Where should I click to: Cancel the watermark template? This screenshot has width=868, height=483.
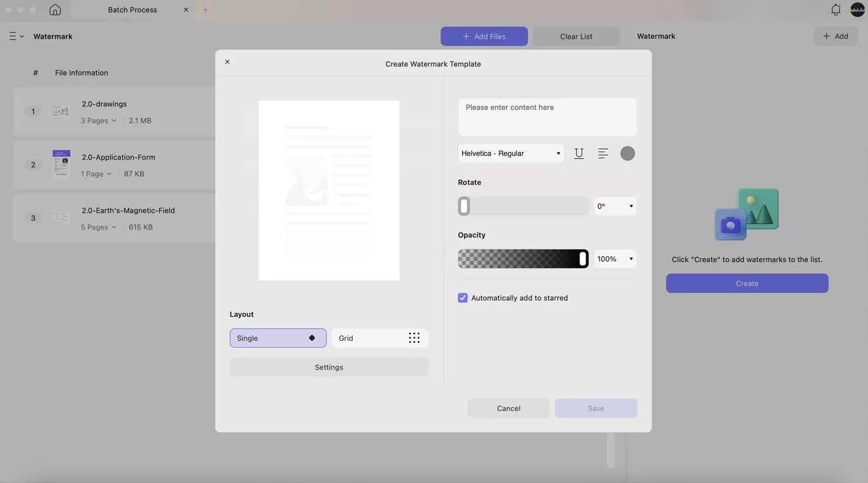click(509, 408)
